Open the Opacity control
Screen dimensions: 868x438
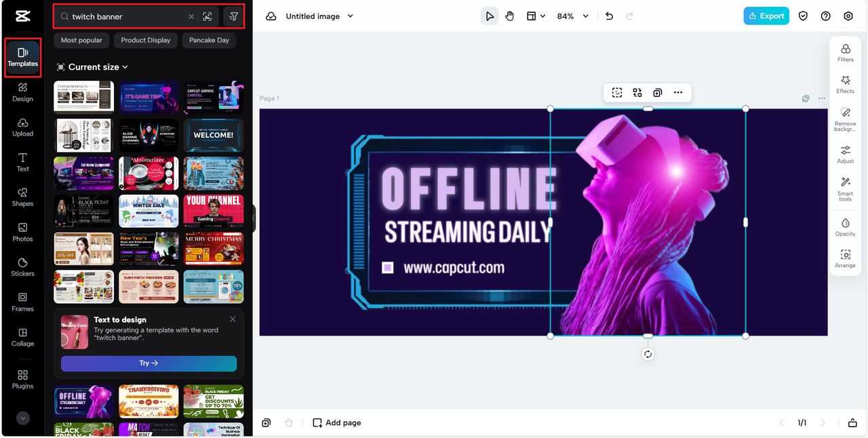tap(845, 227)
